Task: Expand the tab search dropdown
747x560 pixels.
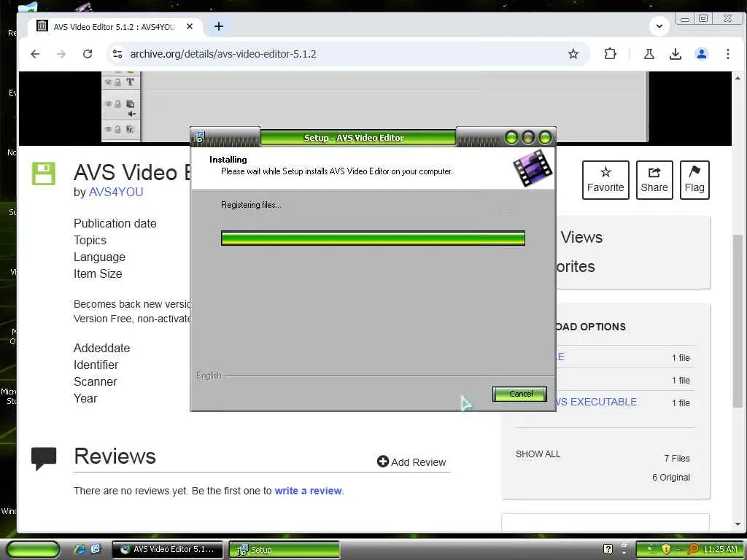Action: tap(659, 26)
